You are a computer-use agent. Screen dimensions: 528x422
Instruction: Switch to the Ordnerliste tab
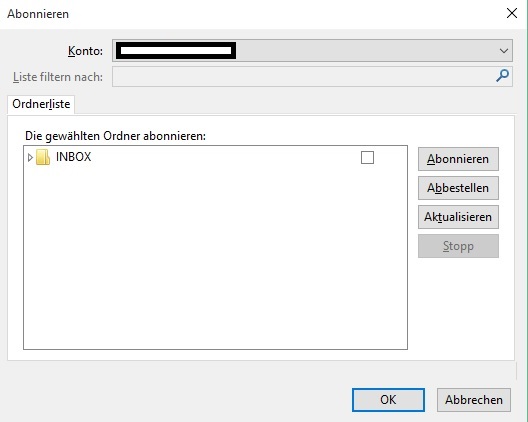pos(41,104)
